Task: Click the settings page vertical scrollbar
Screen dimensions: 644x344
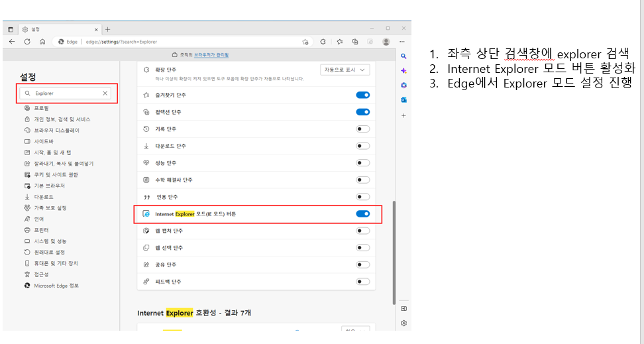Action: click(x=394, y=253)
